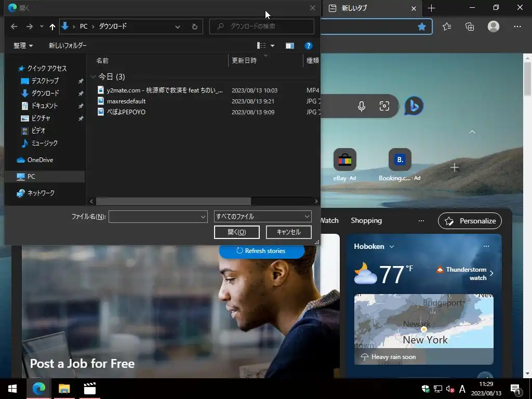Open a new Edge tab
The image size is (532, 399).
point(431,8)
